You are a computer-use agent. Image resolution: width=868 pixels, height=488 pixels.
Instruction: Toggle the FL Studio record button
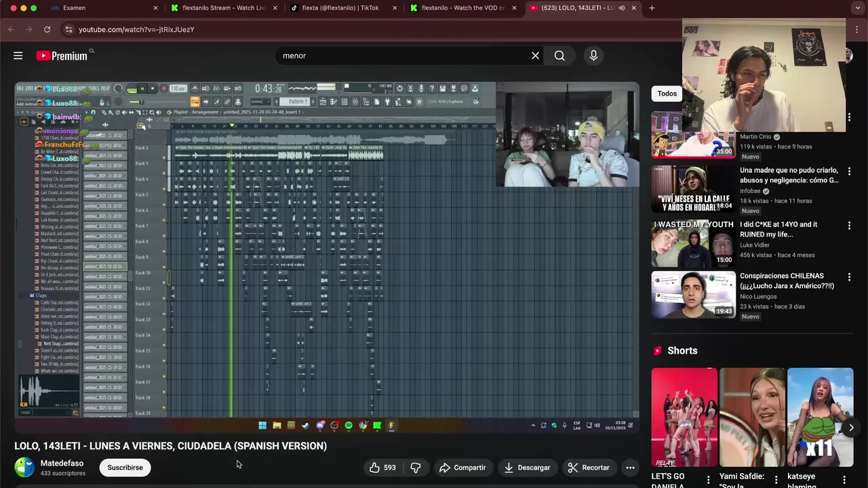click(163, 88)
